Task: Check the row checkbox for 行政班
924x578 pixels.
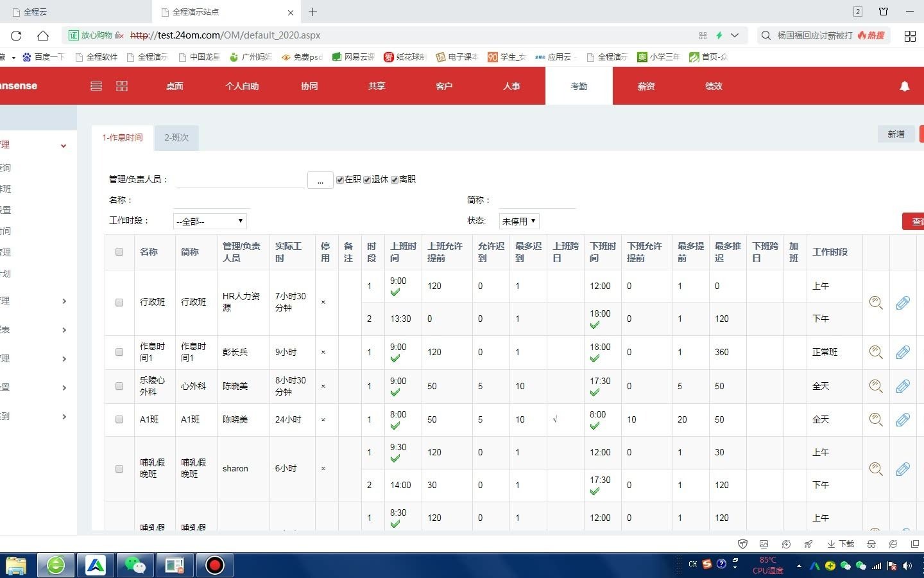Action: point(119,302)
